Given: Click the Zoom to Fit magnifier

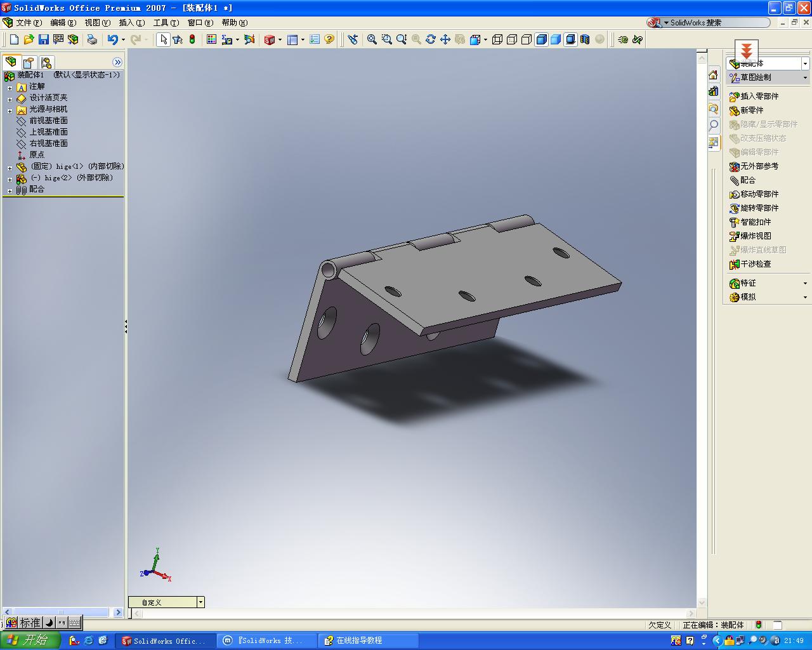Looking at the screenshot, I should [x=372, y=39].
